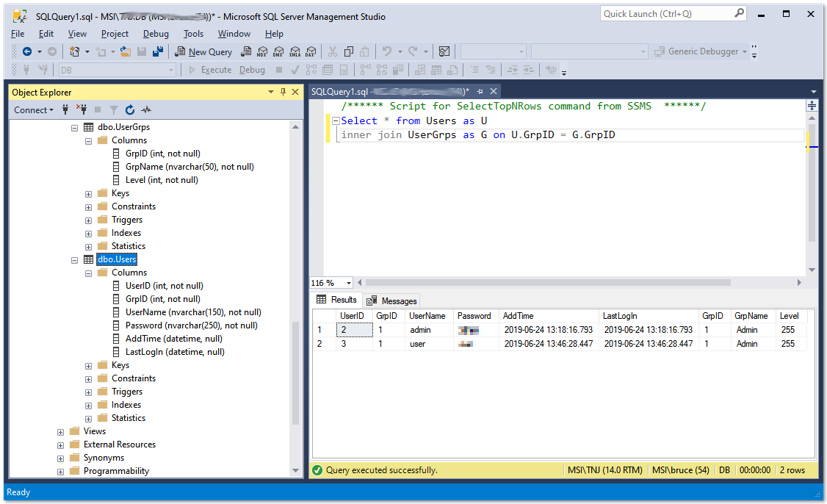Open the Project menu

pos(114,34)
